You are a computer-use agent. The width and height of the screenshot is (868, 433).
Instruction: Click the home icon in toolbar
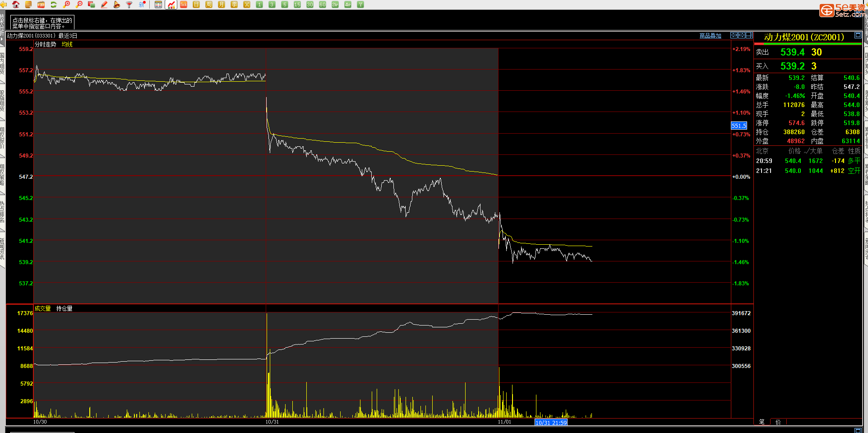pyautogui.click(x=16, y=5)
